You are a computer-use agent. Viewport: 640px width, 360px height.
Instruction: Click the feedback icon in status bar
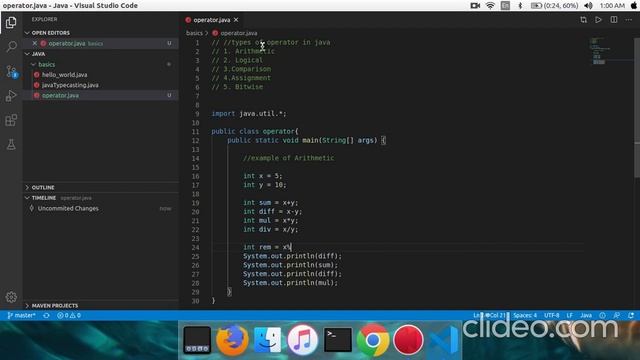point(617,316)
